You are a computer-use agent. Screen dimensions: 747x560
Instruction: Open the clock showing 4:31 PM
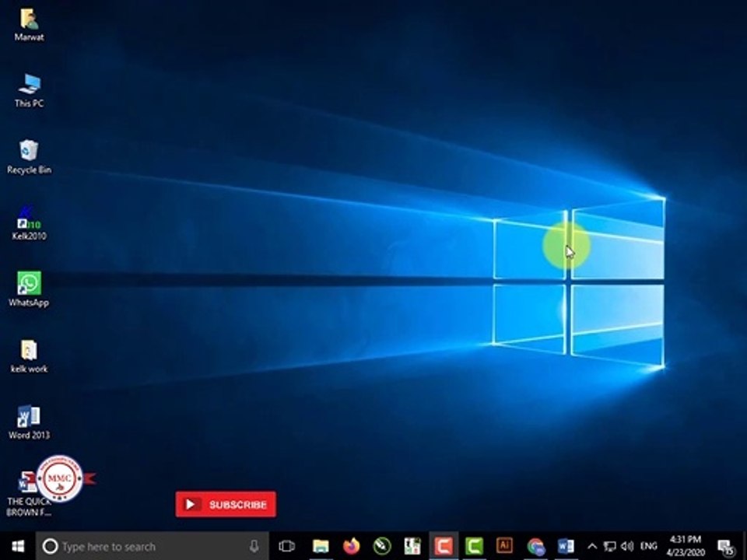686,546
